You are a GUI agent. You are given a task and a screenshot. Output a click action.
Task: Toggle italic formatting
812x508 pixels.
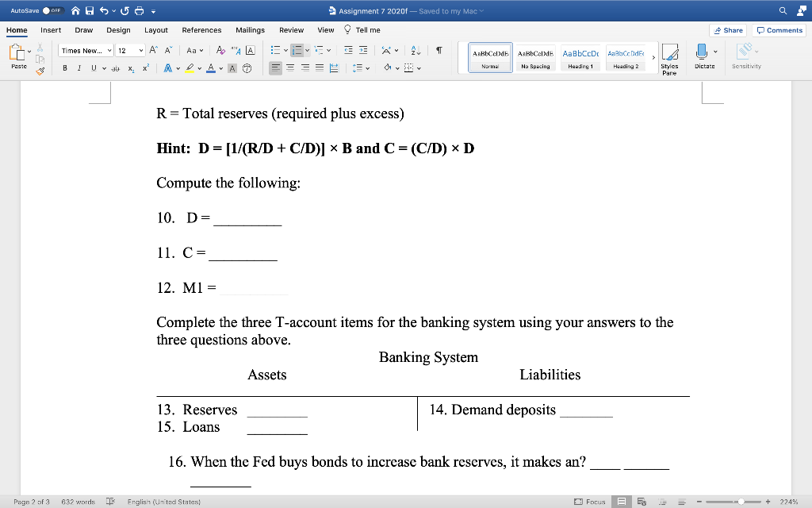pyautogui.click(x=79, y=68)
